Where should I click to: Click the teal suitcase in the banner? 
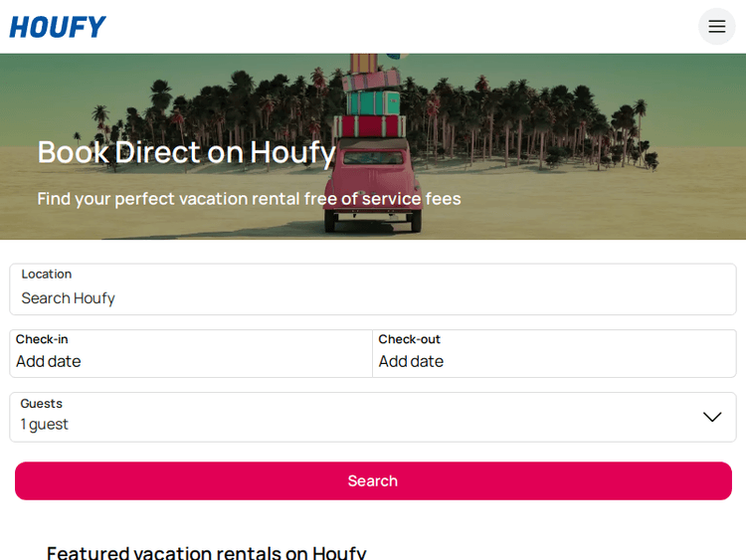click(373, 102)
